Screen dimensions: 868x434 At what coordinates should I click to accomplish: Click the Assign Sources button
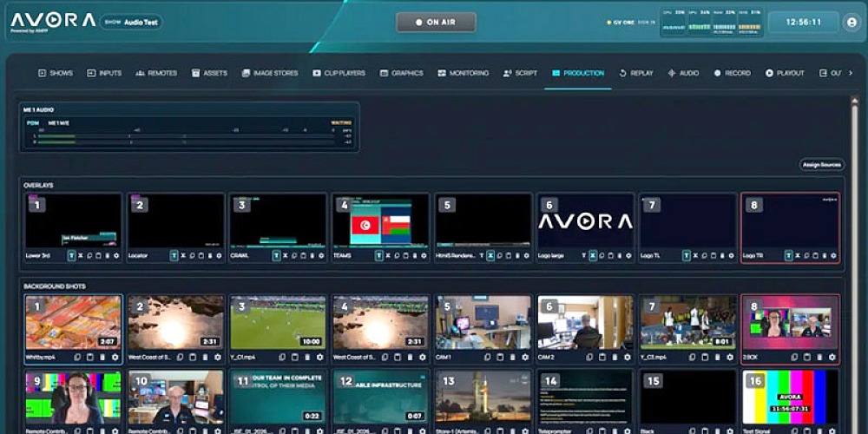(x=822, y=164)
